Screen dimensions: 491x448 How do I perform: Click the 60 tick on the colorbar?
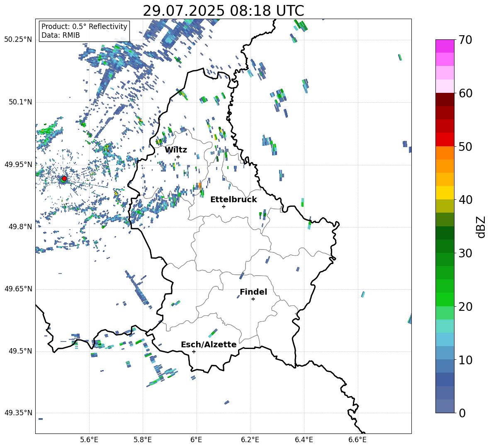(x=466, y=93)
